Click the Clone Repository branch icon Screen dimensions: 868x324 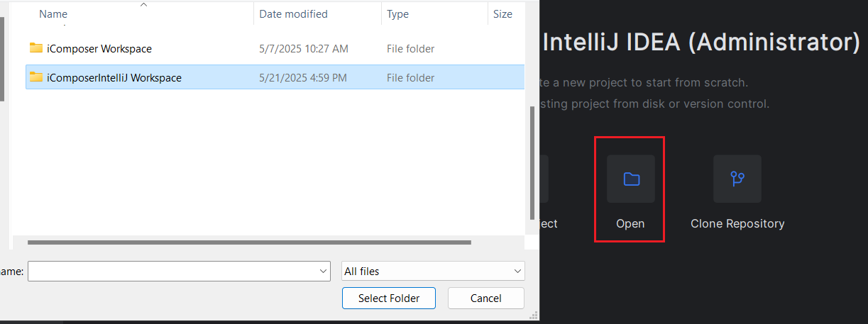(x=737, y=179)
